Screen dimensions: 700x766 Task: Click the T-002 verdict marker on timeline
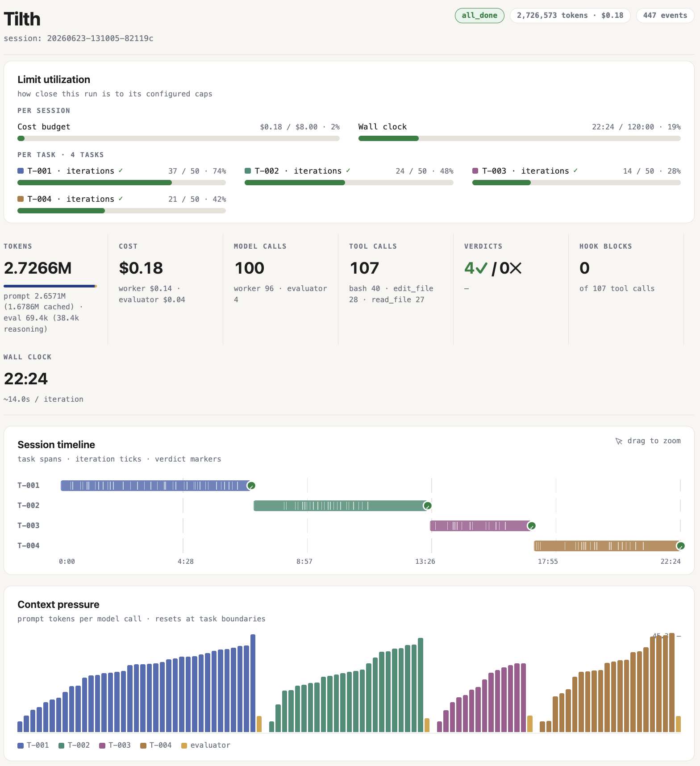pyautogui.click(x=428, y=506)
